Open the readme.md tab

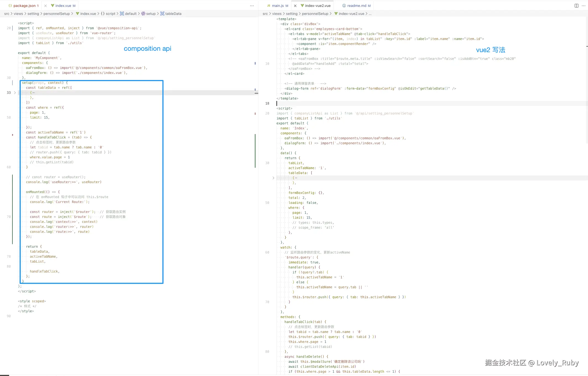pos(357,6)
